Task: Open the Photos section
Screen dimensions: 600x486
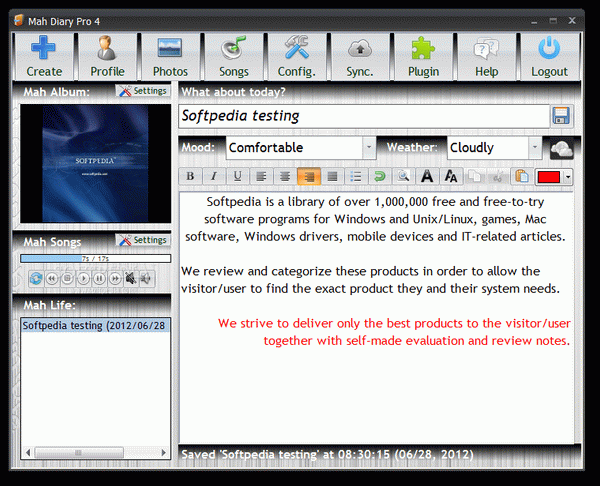Action: [170, 56]
